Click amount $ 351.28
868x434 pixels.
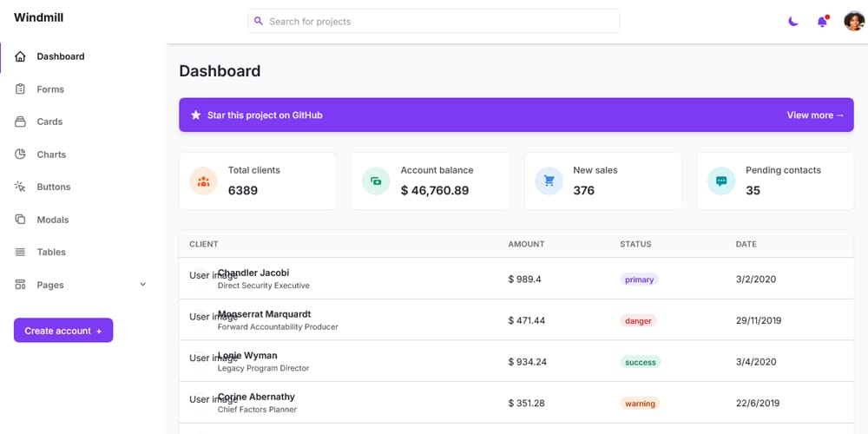pyautogui.click(x=527, y=404)
